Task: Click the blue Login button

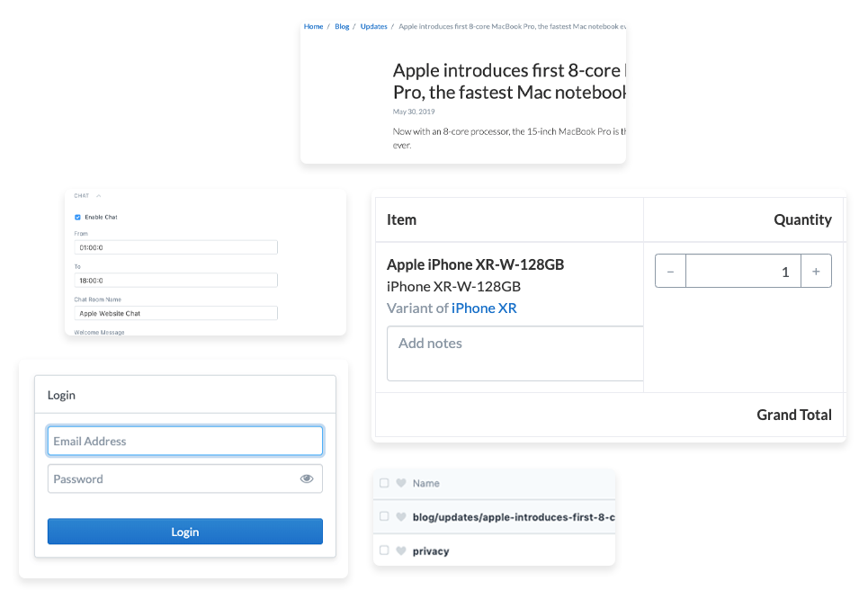Action: pos(185,532)
